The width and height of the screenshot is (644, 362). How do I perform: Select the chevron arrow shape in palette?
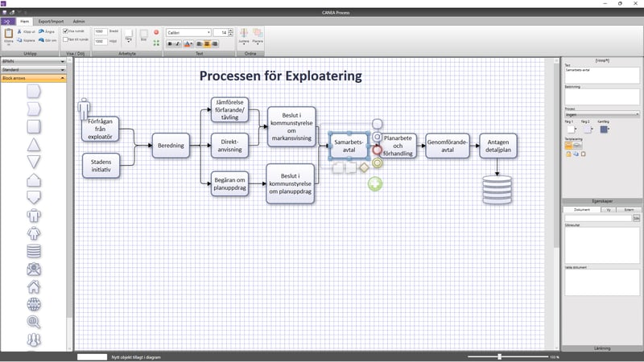tap(34, 109)
